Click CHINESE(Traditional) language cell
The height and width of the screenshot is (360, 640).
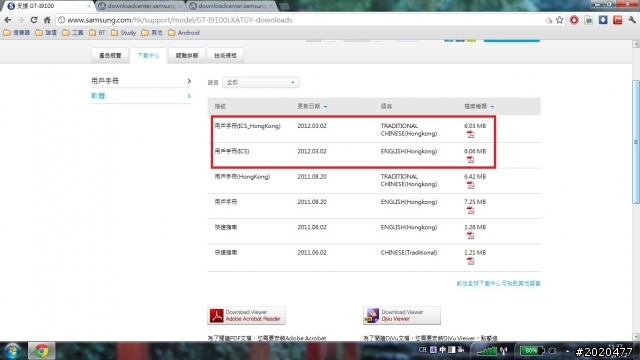409,253
